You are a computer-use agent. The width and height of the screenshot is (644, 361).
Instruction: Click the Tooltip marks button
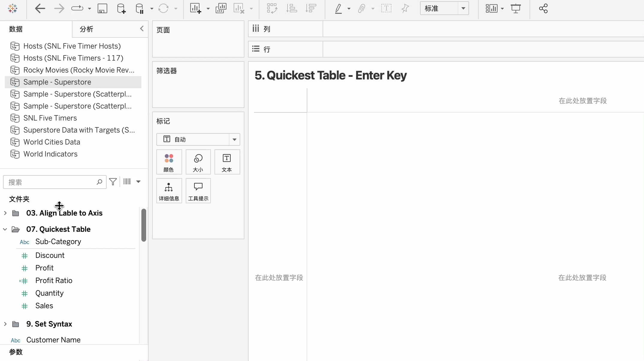tap(198, 191)
